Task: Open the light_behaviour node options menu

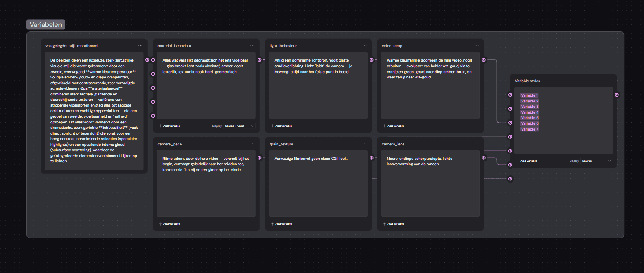Action: coord(365,46)
